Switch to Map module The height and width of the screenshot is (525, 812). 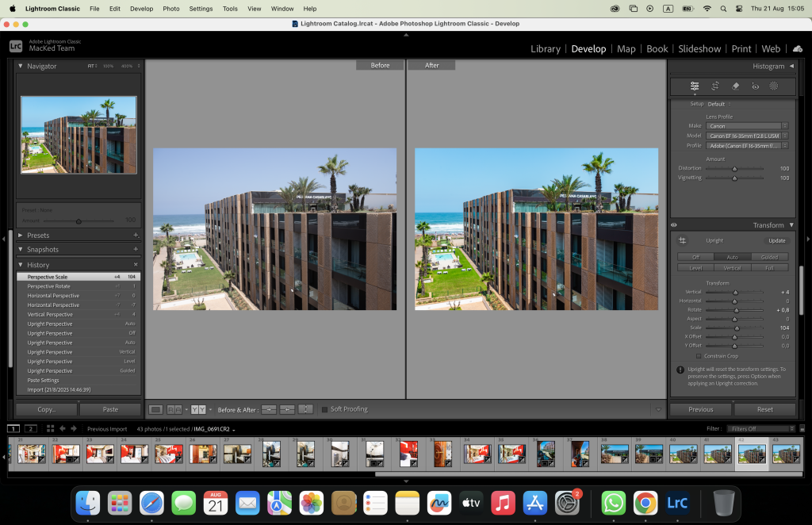(x=626, y=48)
